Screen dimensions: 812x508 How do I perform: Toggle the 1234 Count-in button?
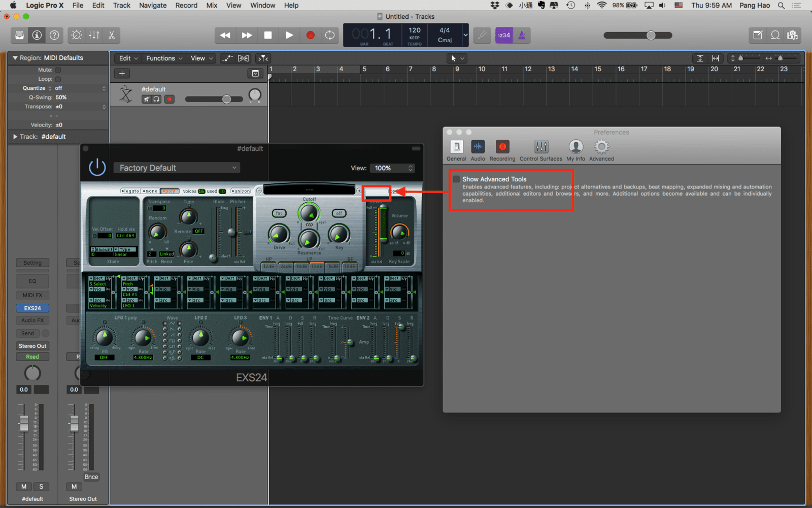click(504, 35)
